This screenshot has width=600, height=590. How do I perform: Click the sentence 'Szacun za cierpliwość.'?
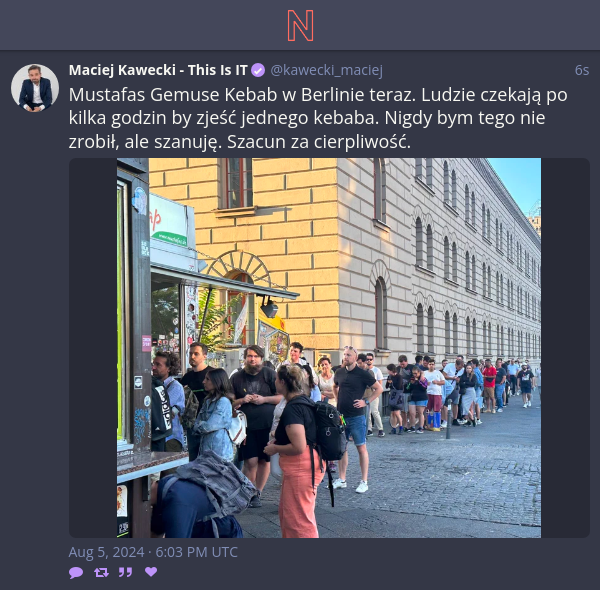click(319, 142)
